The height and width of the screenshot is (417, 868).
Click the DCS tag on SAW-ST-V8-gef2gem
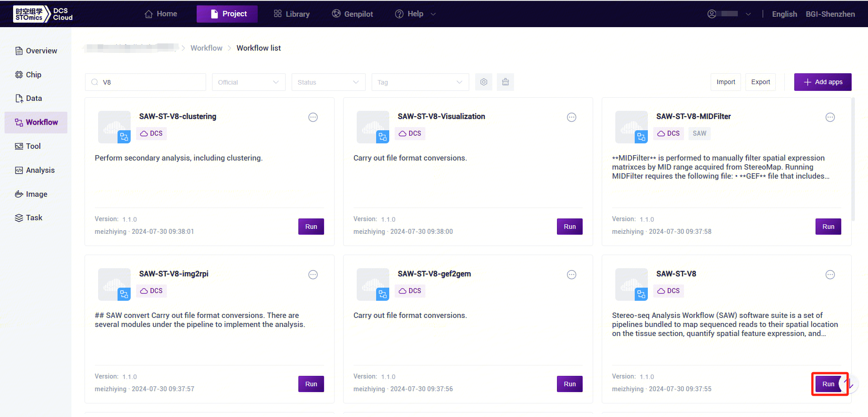[x=410, y=291]
